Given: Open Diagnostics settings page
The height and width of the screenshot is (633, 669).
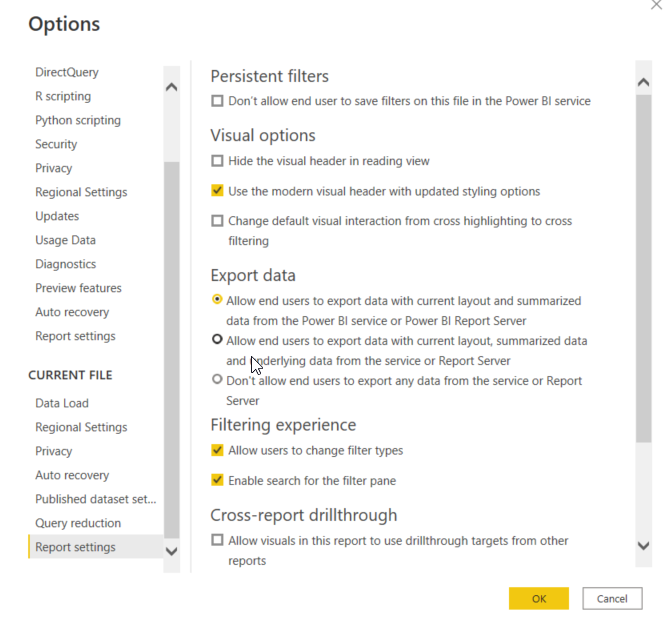Looking at the screenshot, I should (x=66, y=264).
